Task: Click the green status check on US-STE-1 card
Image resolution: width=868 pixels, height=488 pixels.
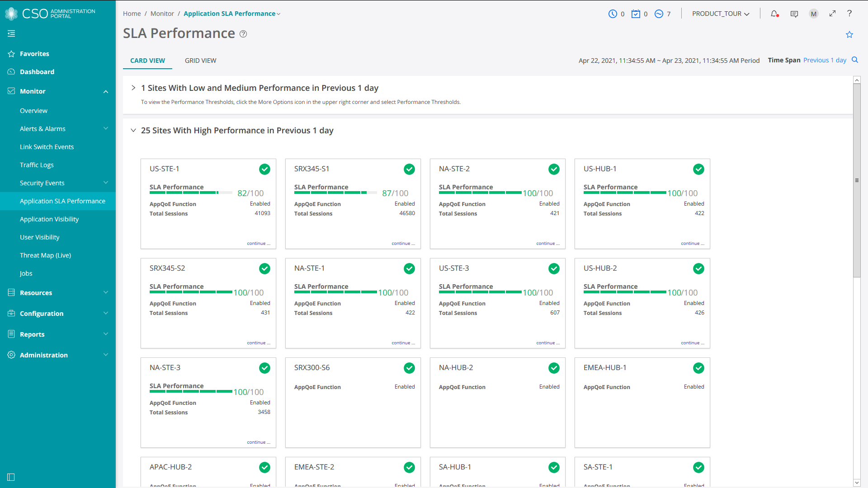Action: point(264,169)
